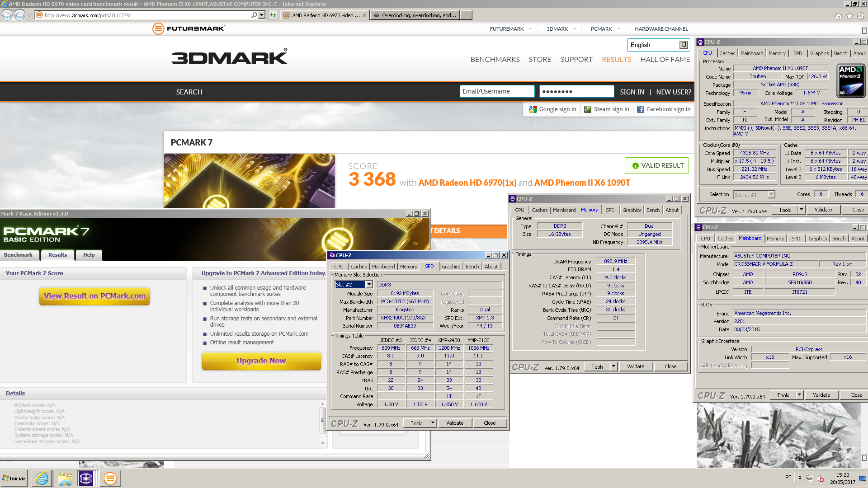Click Validate in the CPU-Z SPD window
The width and height of the screenshot is (868, 488).
(455, 423)
